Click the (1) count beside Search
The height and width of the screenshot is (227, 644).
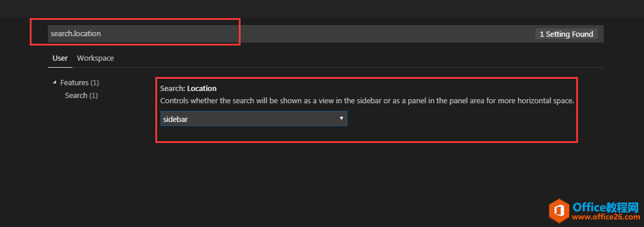pos(93,95)
